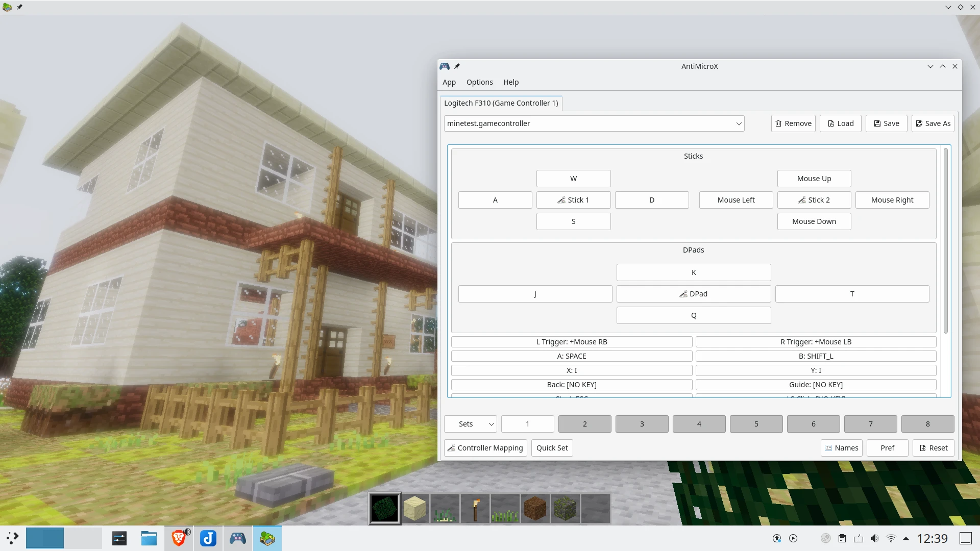Select the Logitech F310 controller tab

(x=501, y=103)
